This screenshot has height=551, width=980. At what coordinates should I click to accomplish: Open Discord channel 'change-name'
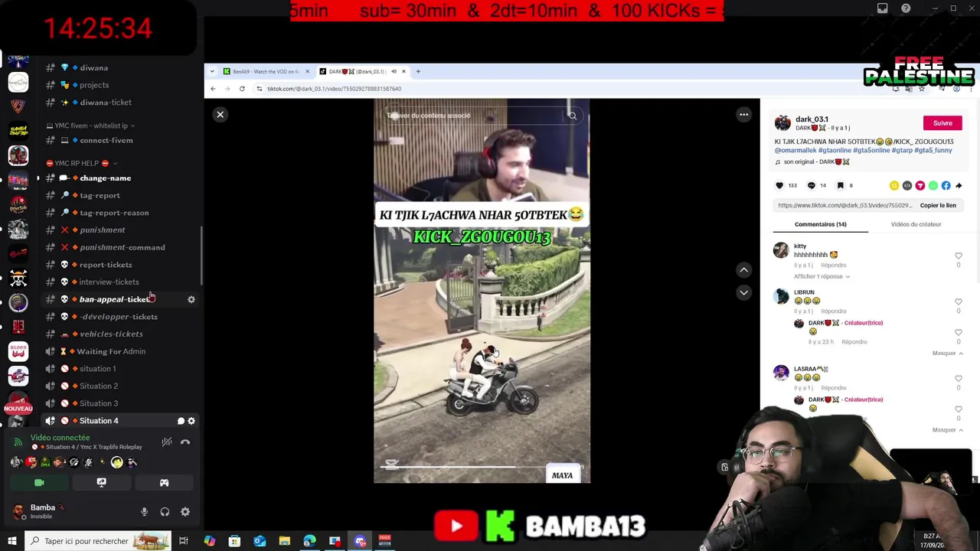click(106, 178)
